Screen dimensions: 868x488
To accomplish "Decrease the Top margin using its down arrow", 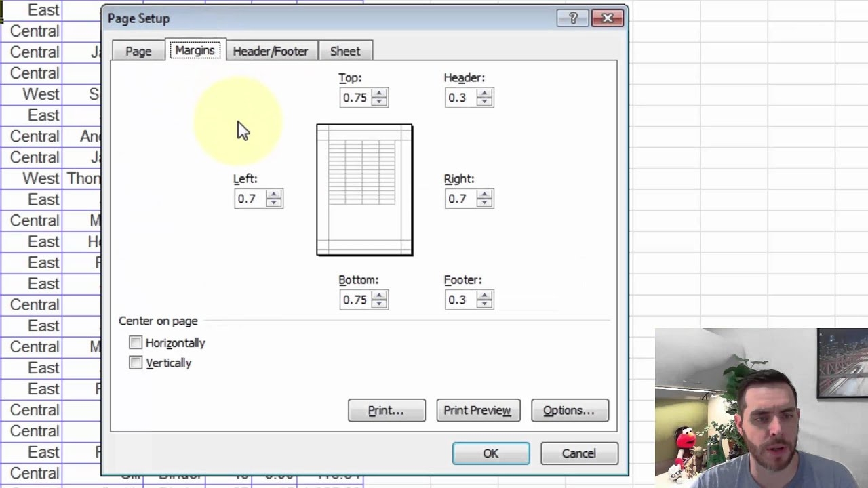I will [x=379, y=102].
